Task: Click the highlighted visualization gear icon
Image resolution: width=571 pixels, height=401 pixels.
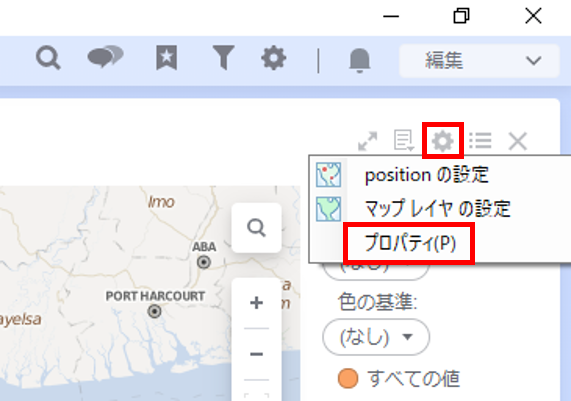Action: click(x=443, y=141)
